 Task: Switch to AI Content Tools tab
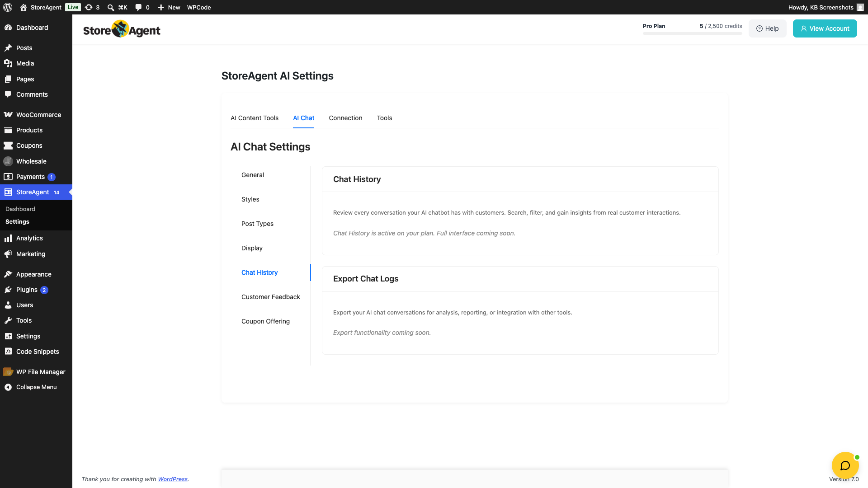(255, 118)
